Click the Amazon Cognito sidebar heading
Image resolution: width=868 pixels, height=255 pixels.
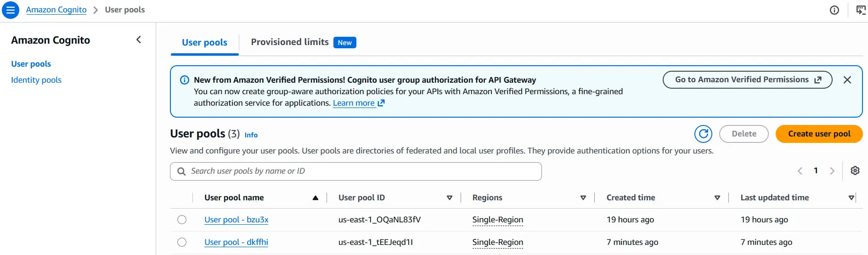click(51, 40)
